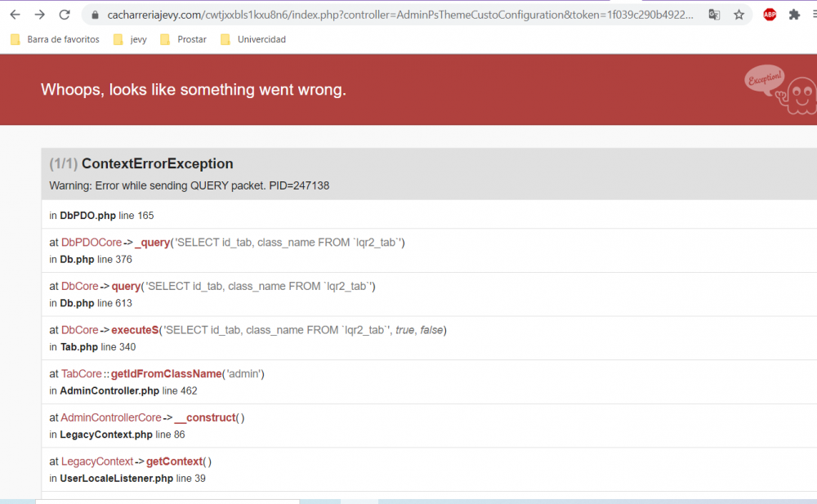
Task: Open the ABP Adblock Plus extension icon
Action: pyautogui.click(x=770, y=16)
